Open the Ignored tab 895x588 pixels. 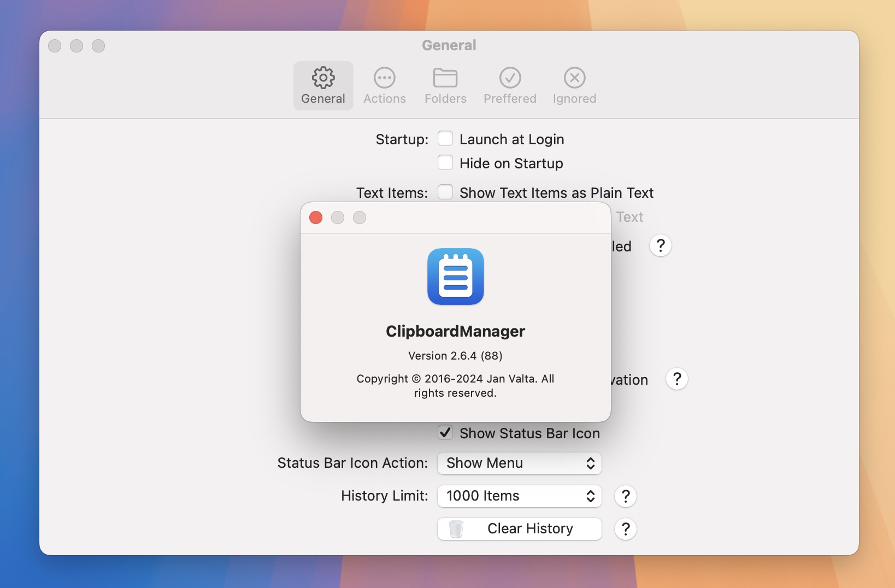point(574,86)
